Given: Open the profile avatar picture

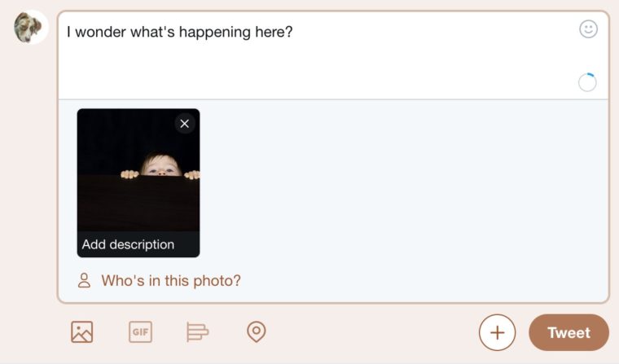Looking at the screenshot, I should tap(30, 27).
